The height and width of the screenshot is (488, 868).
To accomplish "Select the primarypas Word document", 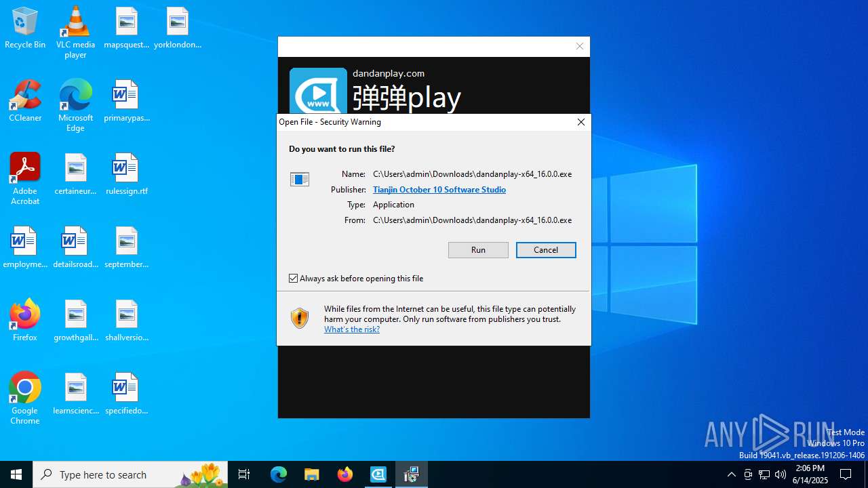I will click(x=126, y=101).
